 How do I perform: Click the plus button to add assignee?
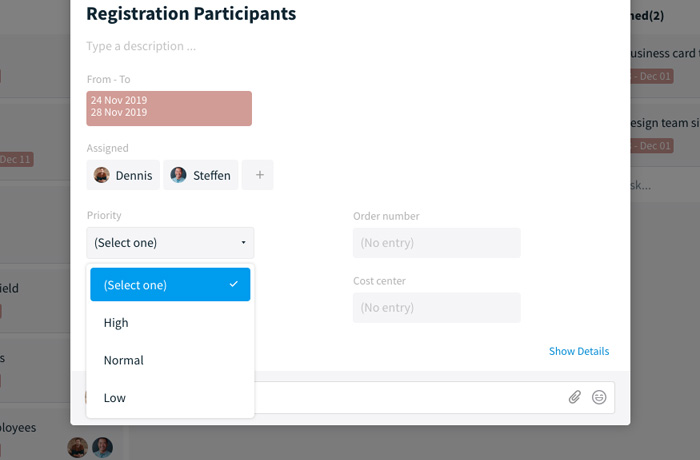pyautogui.click(x=259, y=175)
